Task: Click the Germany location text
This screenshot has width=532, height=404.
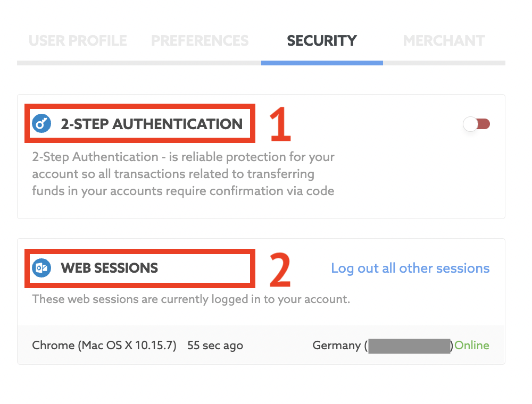Action: coord(336,346)
